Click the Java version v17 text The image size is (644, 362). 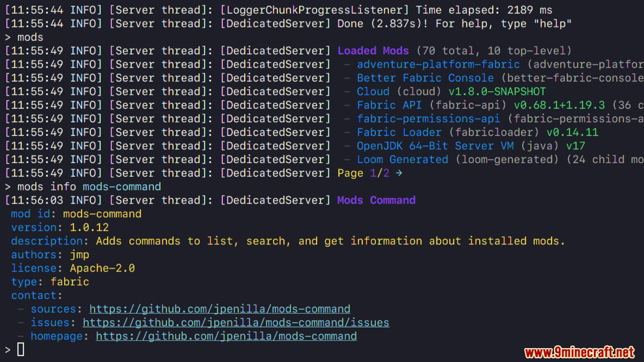[576, 146]
